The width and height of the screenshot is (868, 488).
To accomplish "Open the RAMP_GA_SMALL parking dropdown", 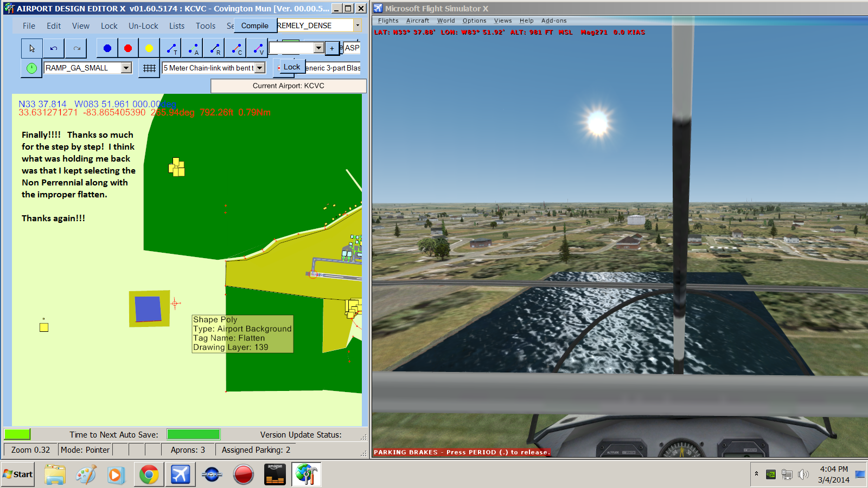I will (x=125, y=67).
